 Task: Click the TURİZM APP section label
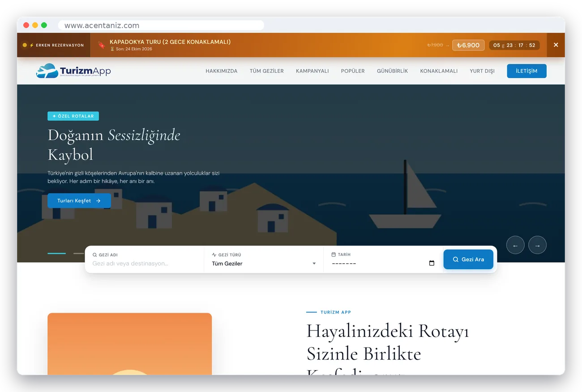point(336,312)
